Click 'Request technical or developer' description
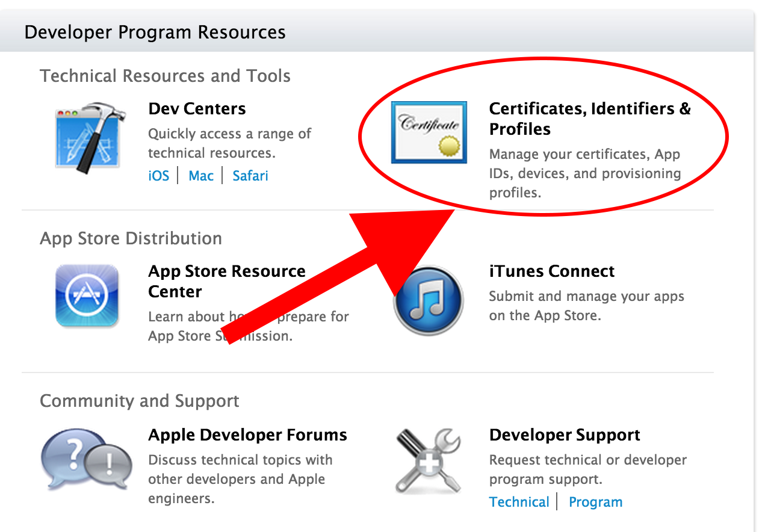 pos(588,469)
